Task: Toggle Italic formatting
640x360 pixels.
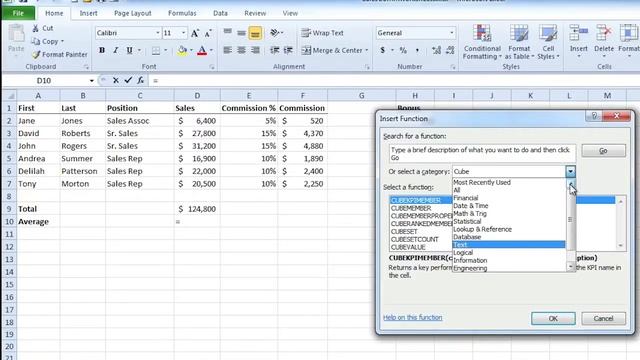Action: tap(116, 50)
